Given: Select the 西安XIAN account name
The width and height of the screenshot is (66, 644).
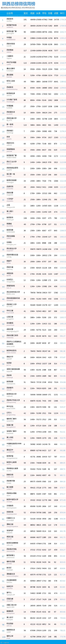Looking at the screenshot, I should click(10, 143).
